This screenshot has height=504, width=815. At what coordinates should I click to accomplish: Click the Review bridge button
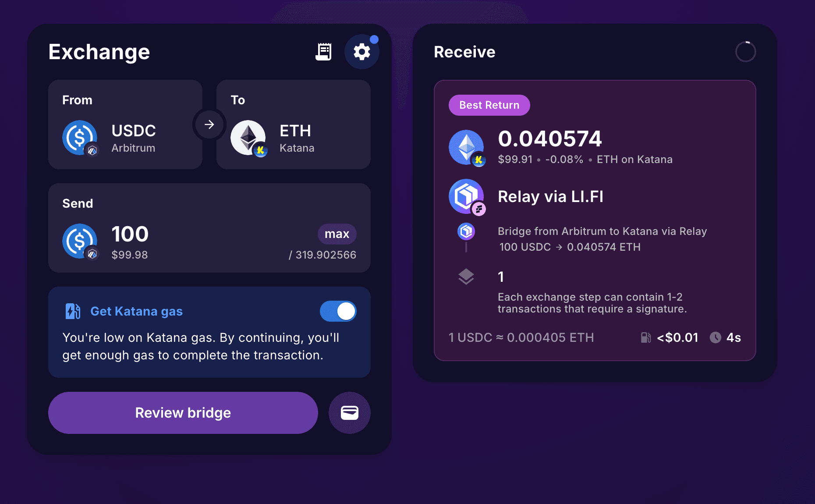point(183,413)
